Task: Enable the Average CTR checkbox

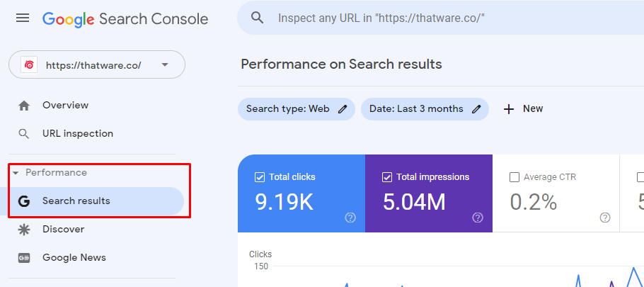Action: (x=514, y=177)
